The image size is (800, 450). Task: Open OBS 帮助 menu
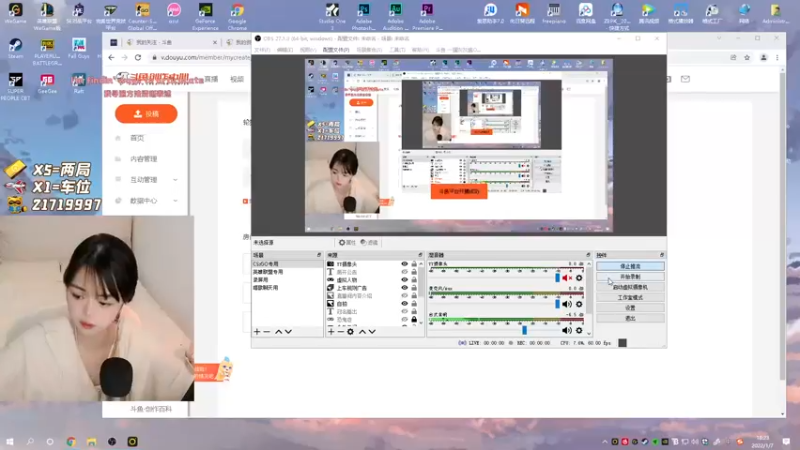[420, 50]
